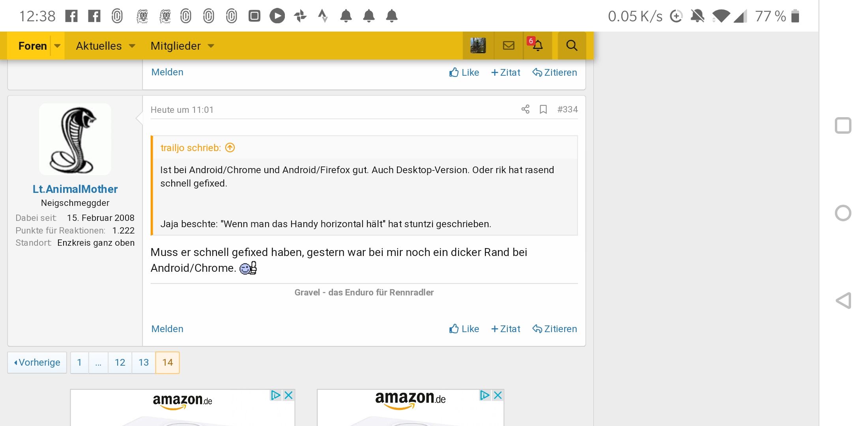The height and width of the screenshot is (426, 868).
Task: Open the user account avatar in the navbar
Action: click(478, 46)
